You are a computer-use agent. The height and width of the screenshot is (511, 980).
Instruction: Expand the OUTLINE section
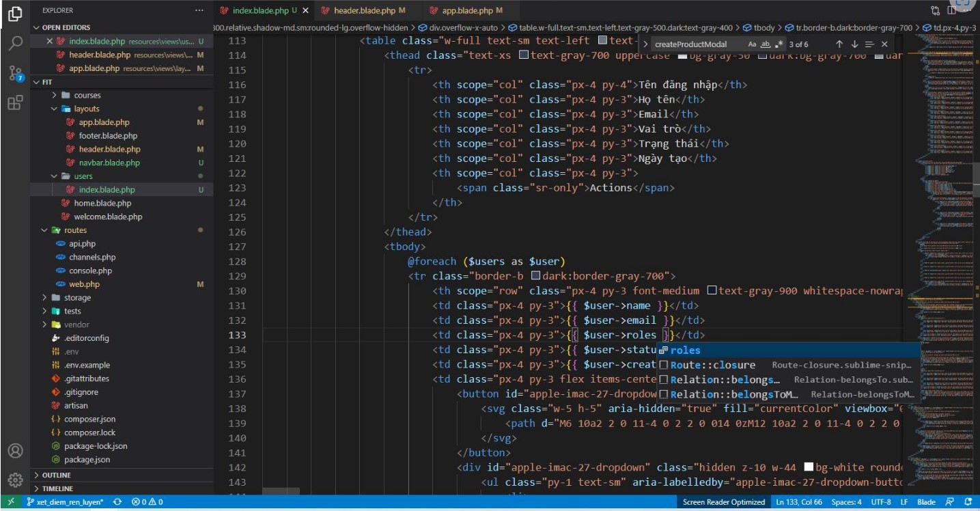[56, 475]
